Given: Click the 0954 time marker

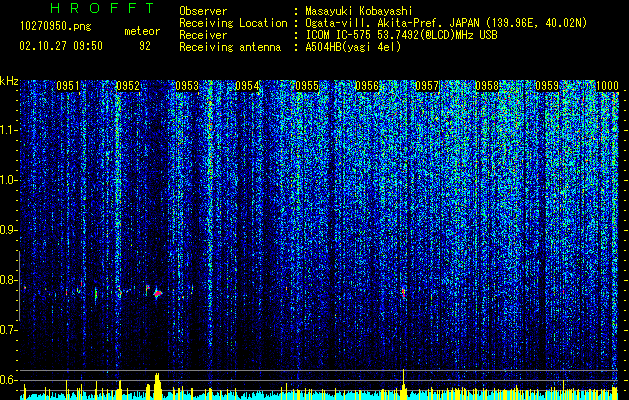Looking at the screenshot, I should pos(247,86).
